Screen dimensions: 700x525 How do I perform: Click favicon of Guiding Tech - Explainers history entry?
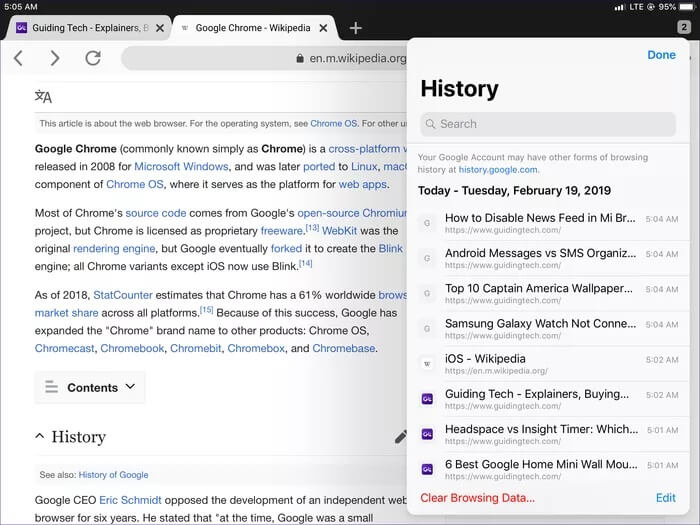427,399
